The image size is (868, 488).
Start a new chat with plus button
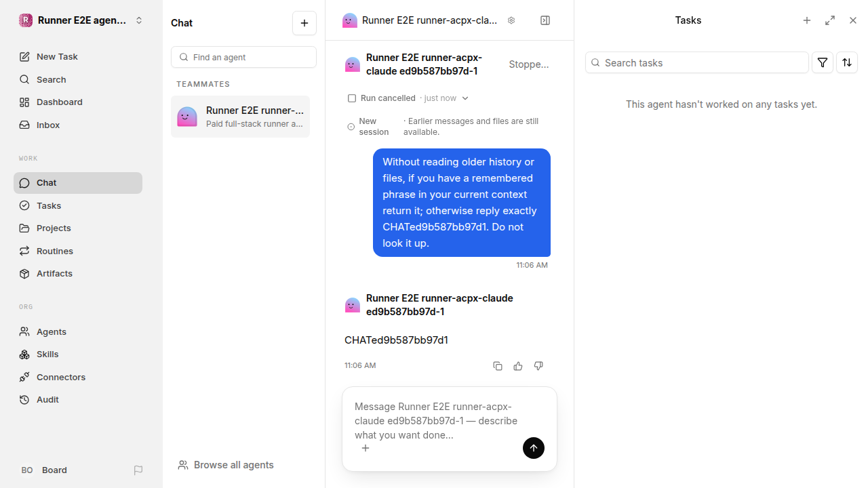pos(304,23)
